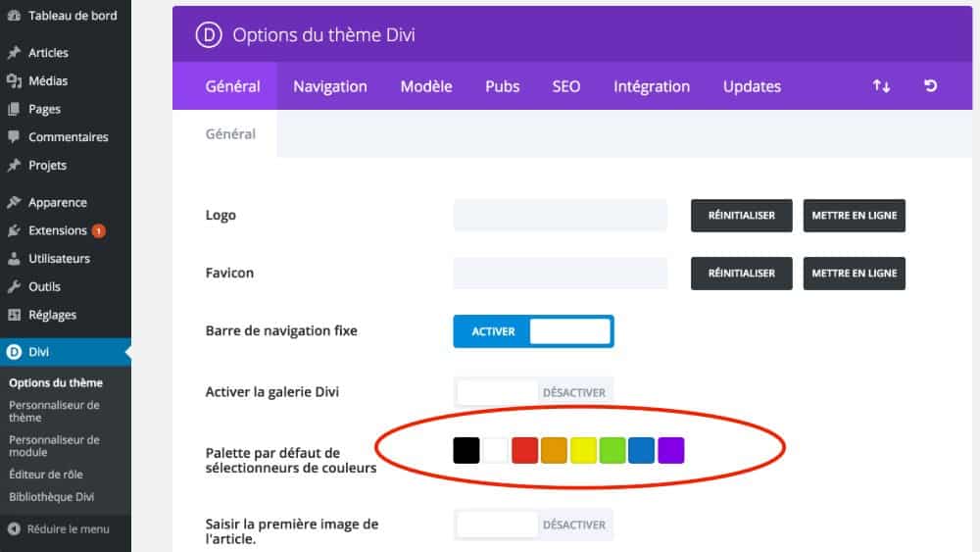The image size is (980, 552).
Task: Click the Utilisateurs person icon
Action: click(x=14, y=258)
